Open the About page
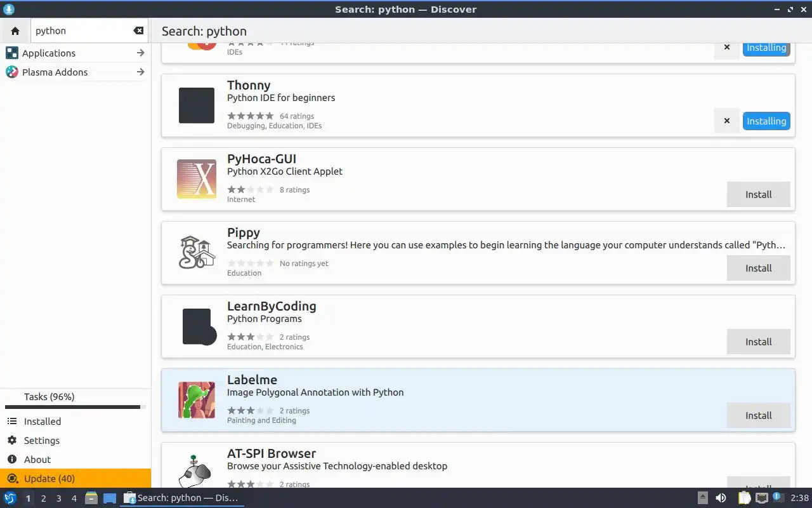 pos(75,459)
